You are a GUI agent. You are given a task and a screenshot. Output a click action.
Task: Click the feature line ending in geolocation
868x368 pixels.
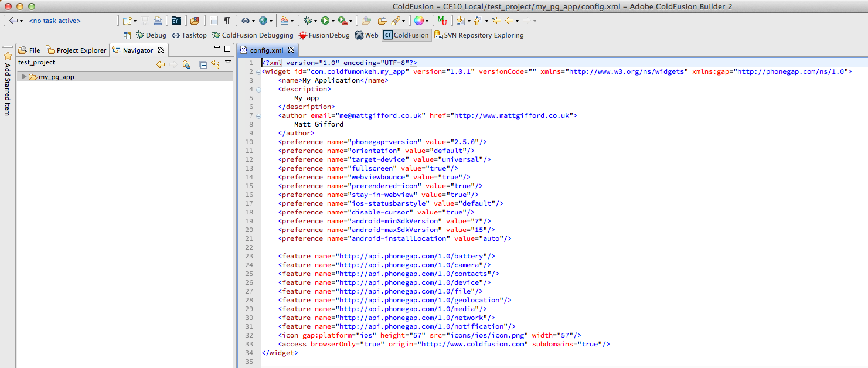coord(395,300)
